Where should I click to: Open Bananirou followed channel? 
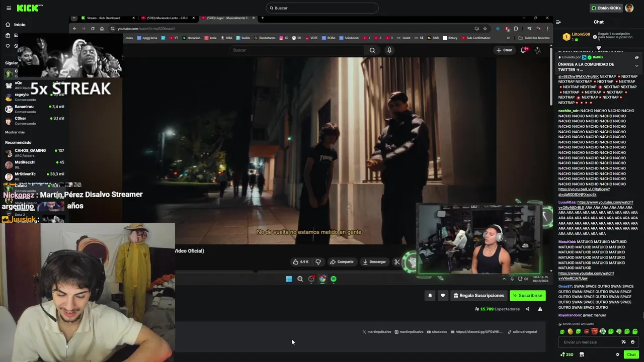pos(34,109)
